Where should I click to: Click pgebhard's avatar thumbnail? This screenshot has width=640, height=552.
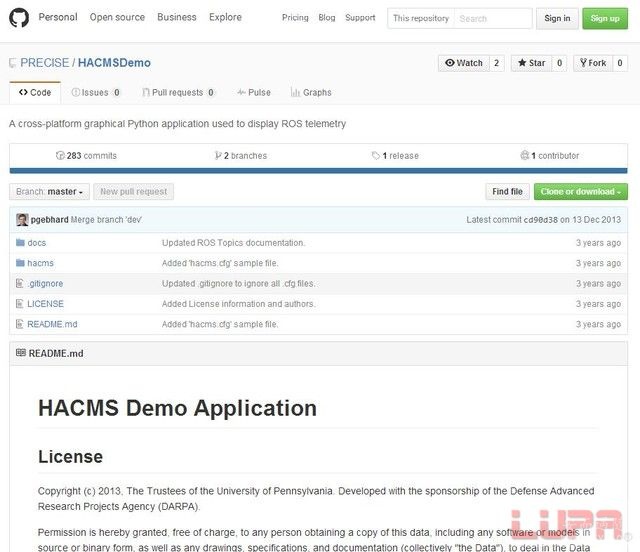click(x=22, y=220)
